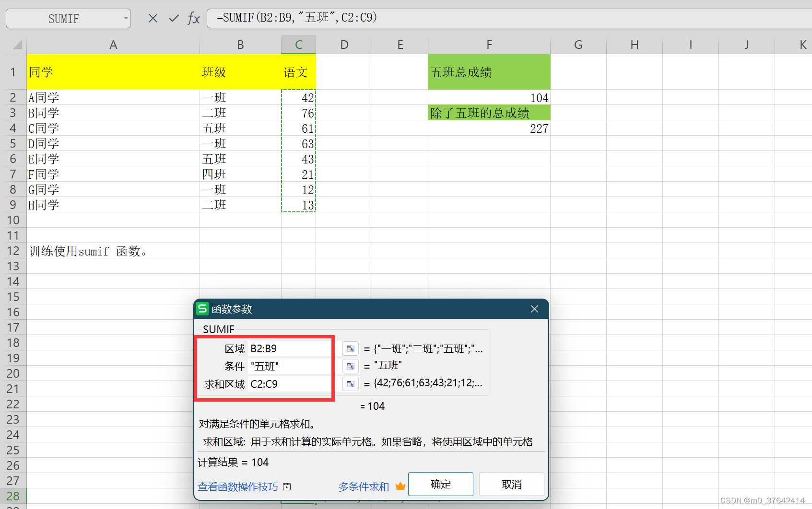812x509 pixels.
Task: Click the crown icon beside 多条件求和
Action: pos(400,486)
